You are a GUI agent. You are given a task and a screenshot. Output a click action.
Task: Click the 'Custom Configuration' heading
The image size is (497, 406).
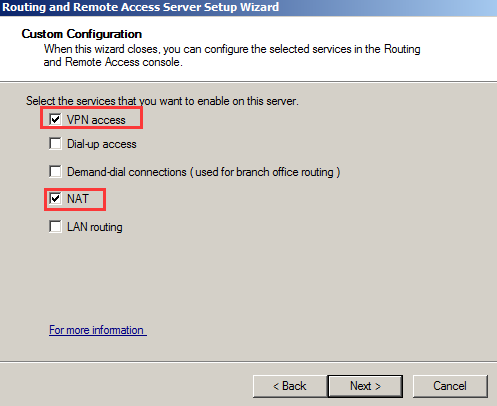pos(82,34)
